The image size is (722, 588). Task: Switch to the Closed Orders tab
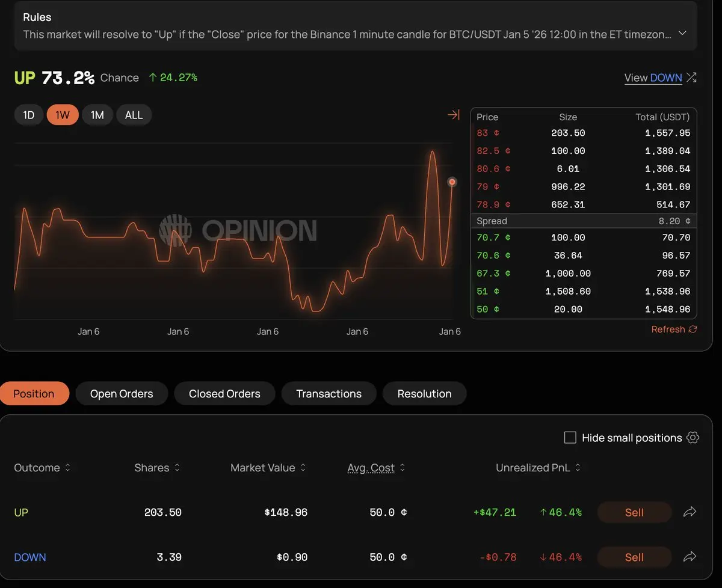pyautogui.click(x=224, y=394)
